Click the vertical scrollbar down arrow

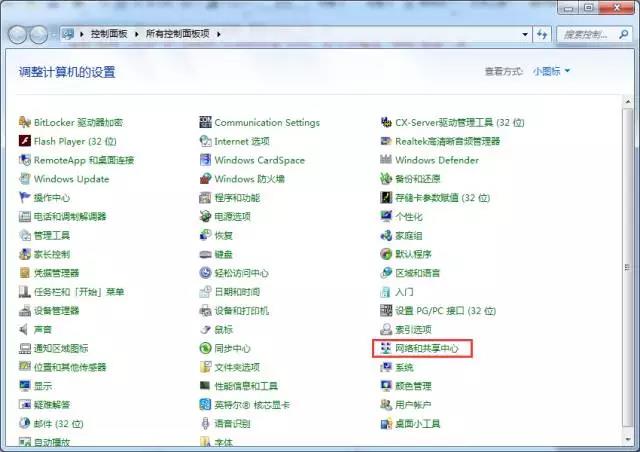(x=628, y=439)
